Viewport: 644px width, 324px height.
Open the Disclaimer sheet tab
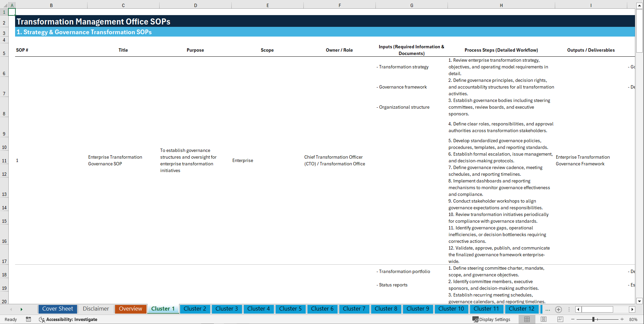[96, 309]
